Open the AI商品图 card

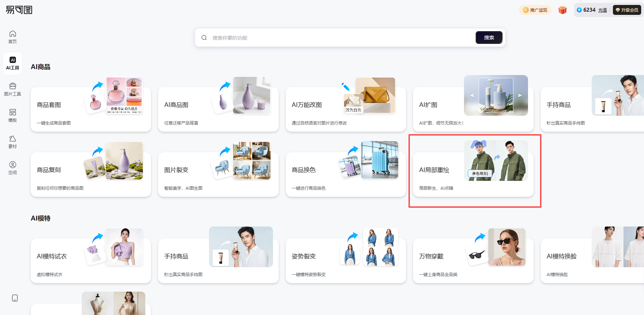point(218,109)
